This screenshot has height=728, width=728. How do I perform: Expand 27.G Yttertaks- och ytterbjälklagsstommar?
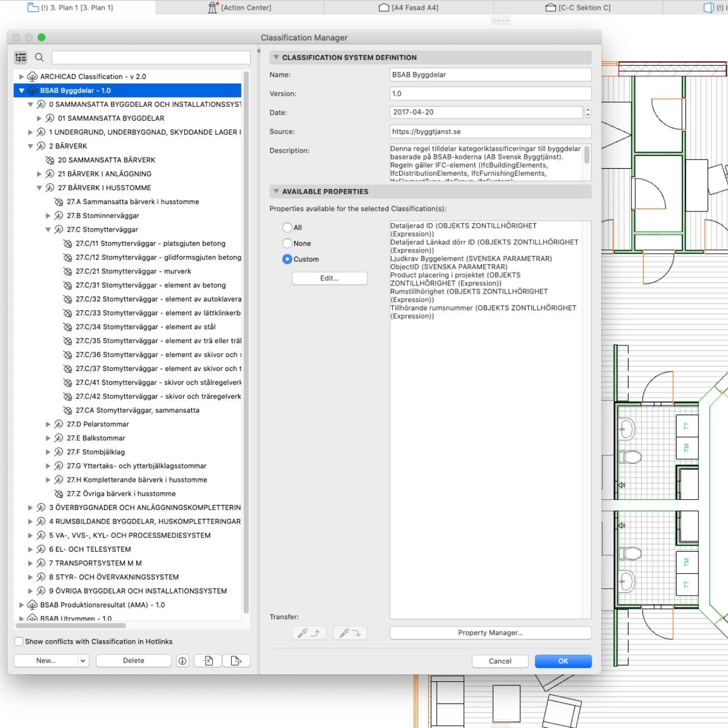pos(49,466)
